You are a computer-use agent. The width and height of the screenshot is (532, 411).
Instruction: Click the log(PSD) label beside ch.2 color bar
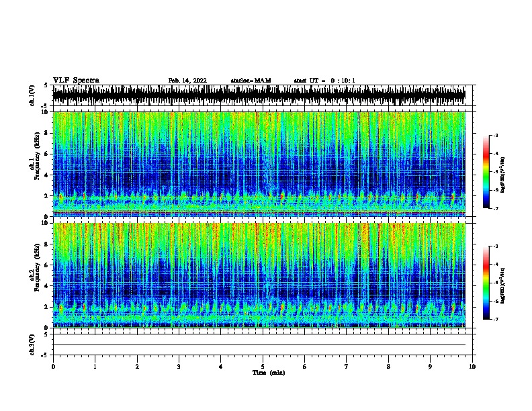(503, 285)
